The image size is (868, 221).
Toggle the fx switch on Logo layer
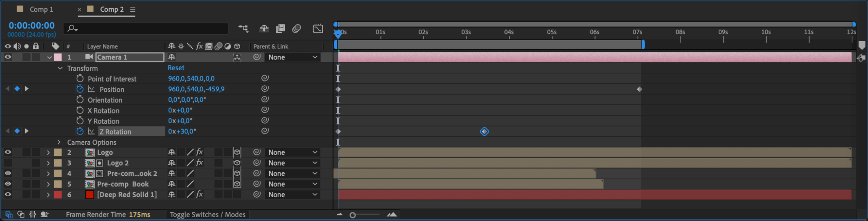click(200, 152)
